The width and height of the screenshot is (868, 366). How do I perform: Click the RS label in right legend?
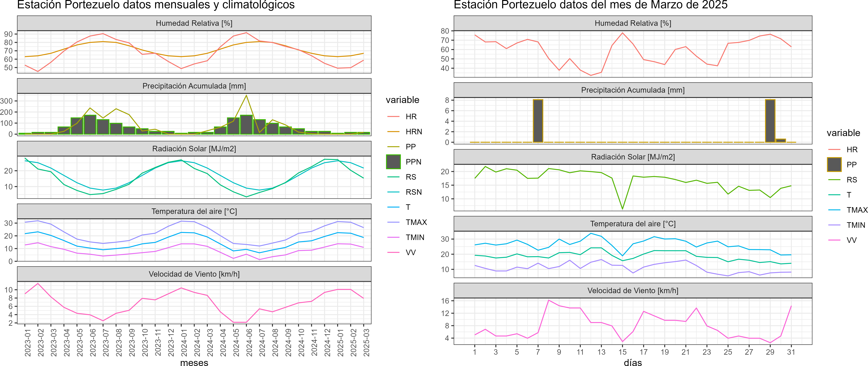point(852,180)
